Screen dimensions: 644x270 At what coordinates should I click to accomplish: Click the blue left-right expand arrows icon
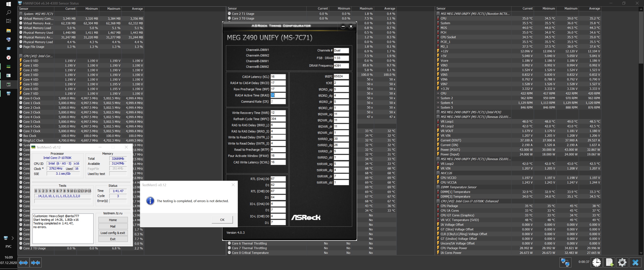tap(23, 262)
